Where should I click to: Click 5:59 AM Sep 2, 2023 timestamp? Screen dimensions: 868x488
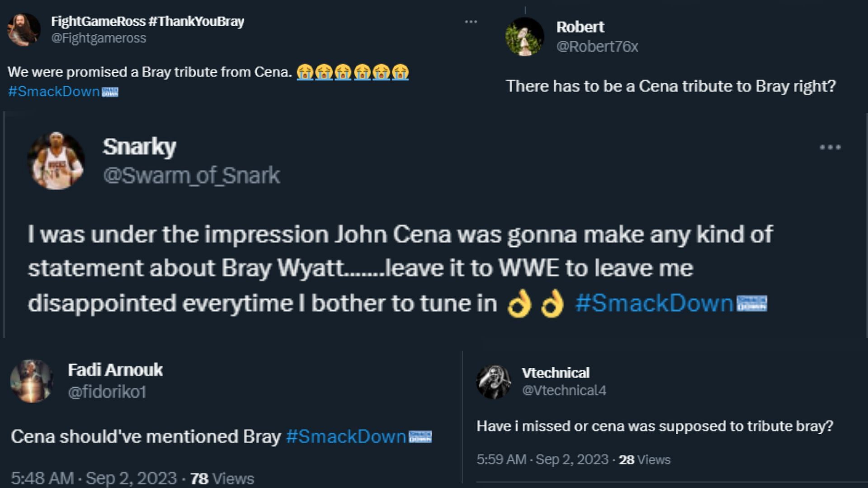point(542,460)
